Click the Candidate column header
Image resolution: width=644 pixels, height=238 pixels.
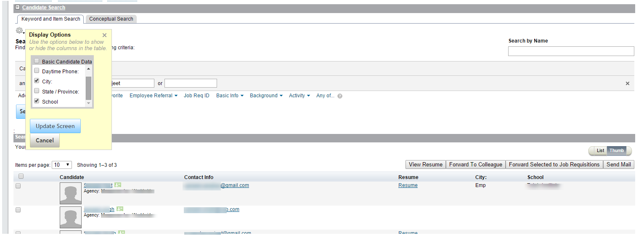(x=72, y=177)
